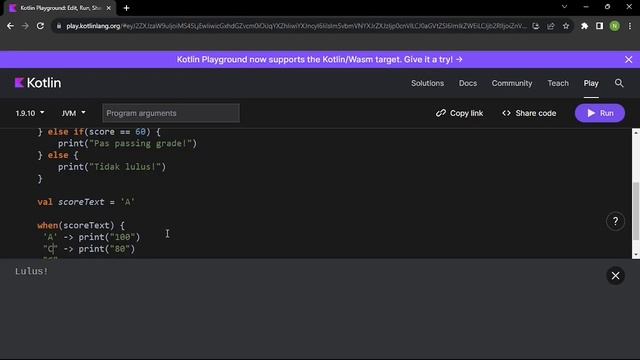Select the Play menu item
The height and width of the screenshot is (360, 640).
(591, 83)
